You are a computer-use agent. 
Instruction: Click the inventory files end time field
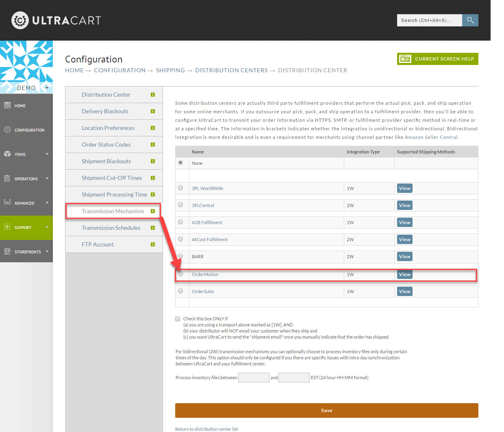coord(294,378)
